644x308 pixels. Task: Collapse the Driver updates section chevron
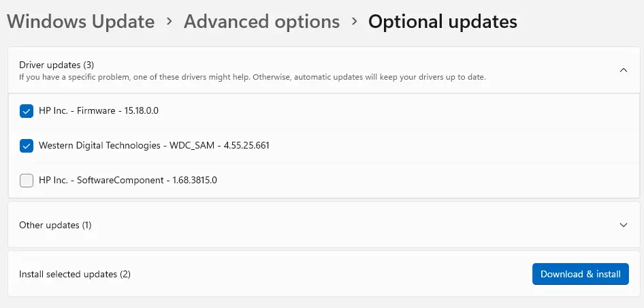(x=624, y=70)
